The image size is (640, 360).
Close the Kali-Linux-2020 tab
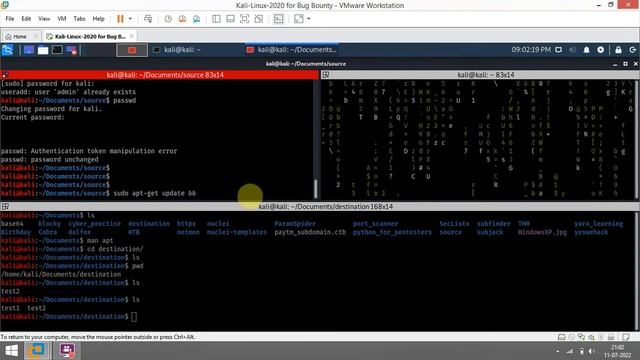131,36
